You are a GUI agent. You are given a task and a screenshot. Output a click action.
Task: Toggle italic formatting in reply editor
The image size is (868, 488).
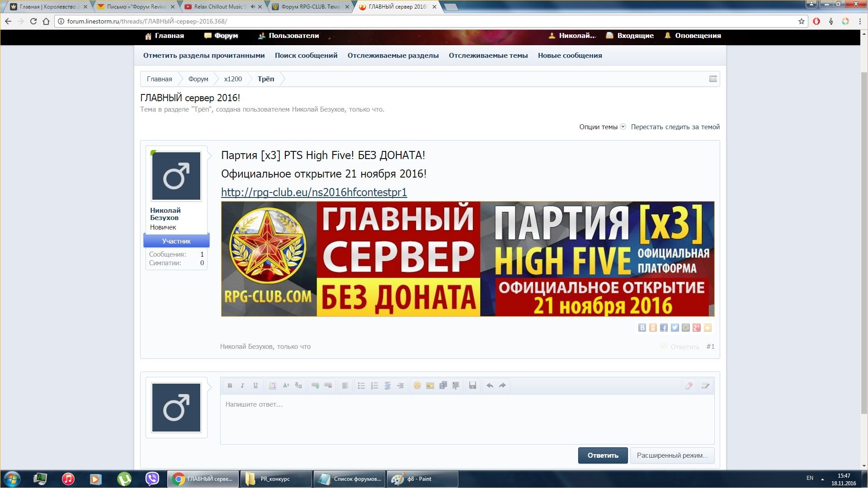pyautogui.click(x=242, y=385)
